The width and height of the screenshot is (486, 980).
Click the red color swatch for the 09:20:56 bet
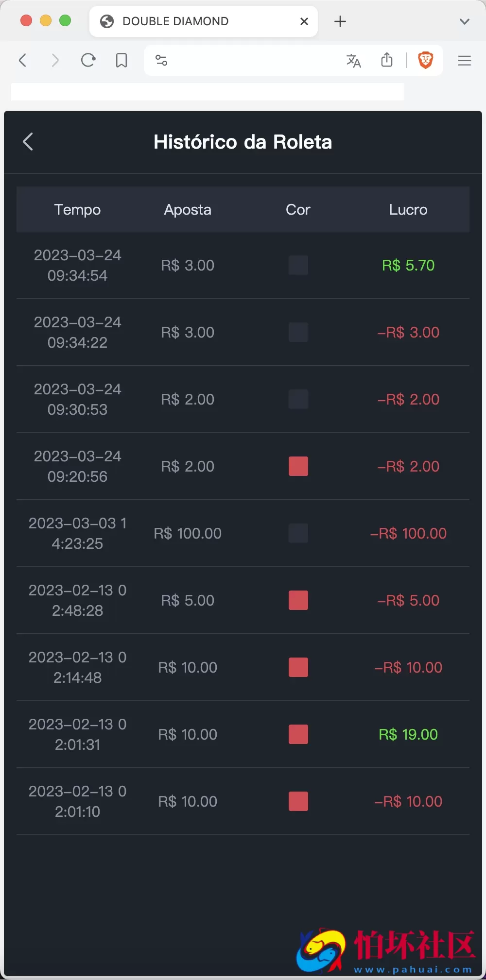(298, 466)
